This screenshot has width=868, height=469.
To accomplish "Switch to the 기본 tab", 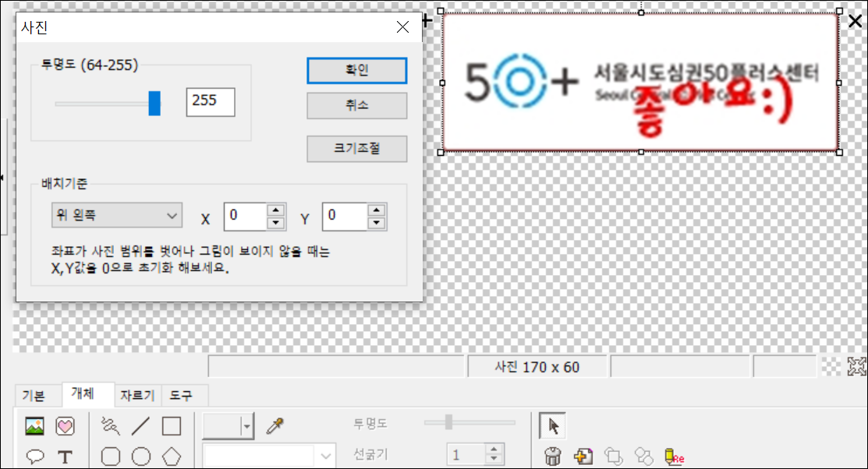I will click(x=34, y=396).
